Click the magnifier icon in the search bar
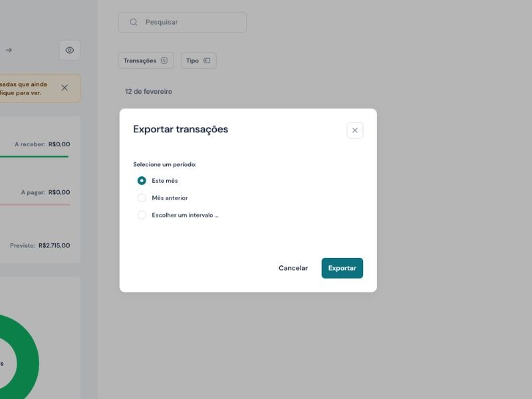The width and height of the screenshot is (532, 399). pyautogui.click(x=134, y=22)
